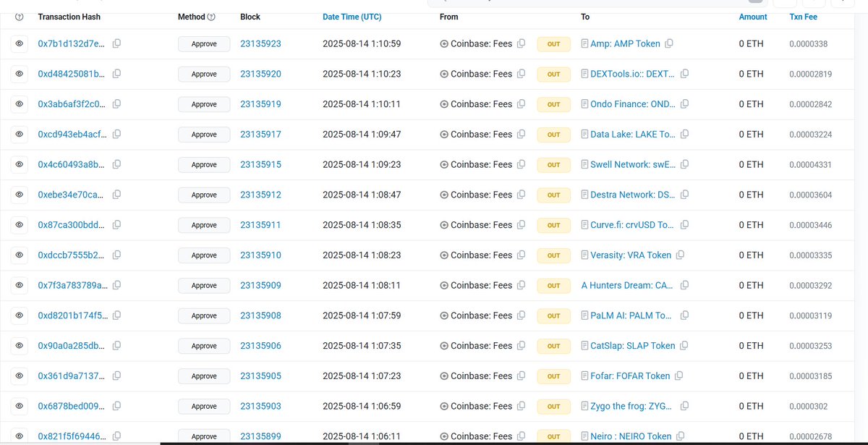Click OUT badge in block 23135903 row
868x445 pixels.
coord(553,407)
